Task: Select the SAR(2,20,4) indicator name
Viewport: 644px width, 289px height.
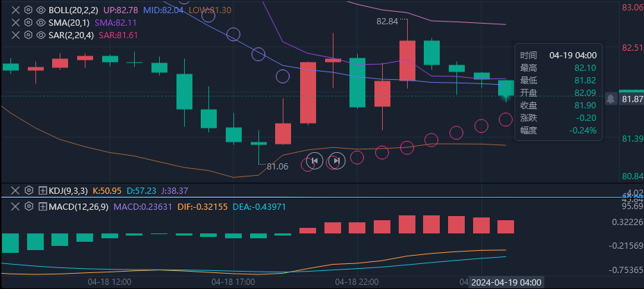Action: [71, 35]
